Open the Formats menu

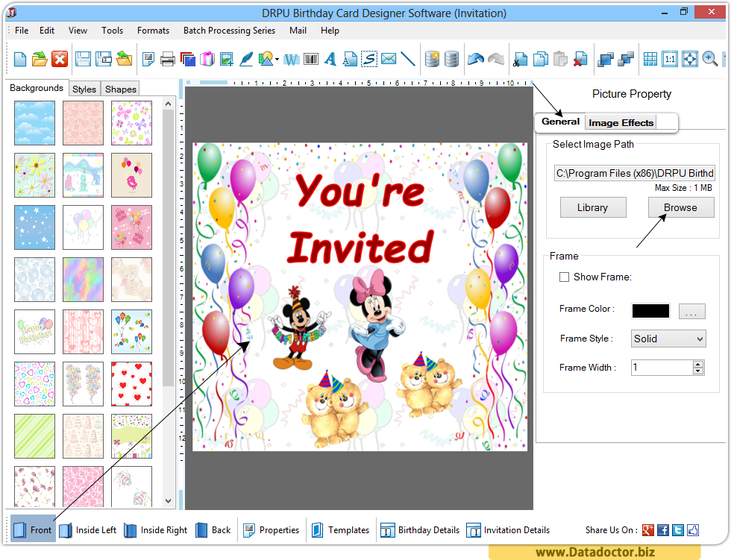(x=153, y=31)
